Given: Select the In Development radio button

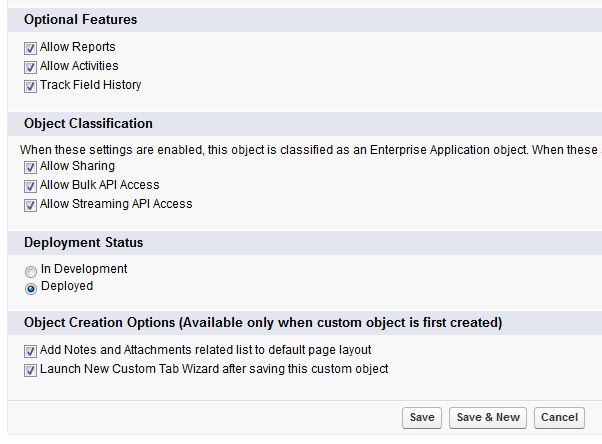Looking at the screenshot, I should click(31, 270).
